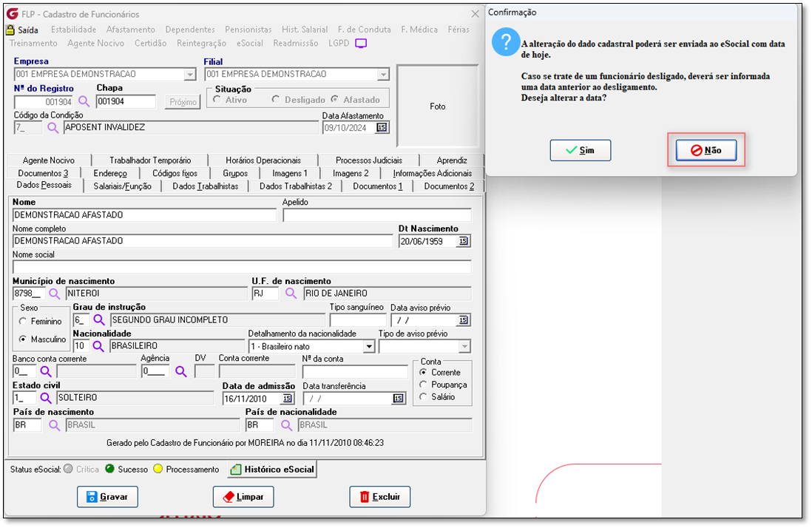Switch to Endereço tab
Image resolution: width=812 pixels, height=528 pixels.
pos(109,173)
